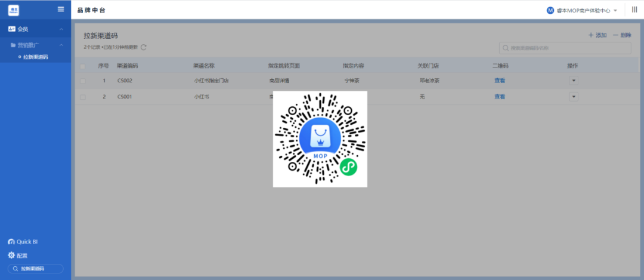Click the 二维码 column header
This screenshot has height=280, width=644.
coord(501,66)
